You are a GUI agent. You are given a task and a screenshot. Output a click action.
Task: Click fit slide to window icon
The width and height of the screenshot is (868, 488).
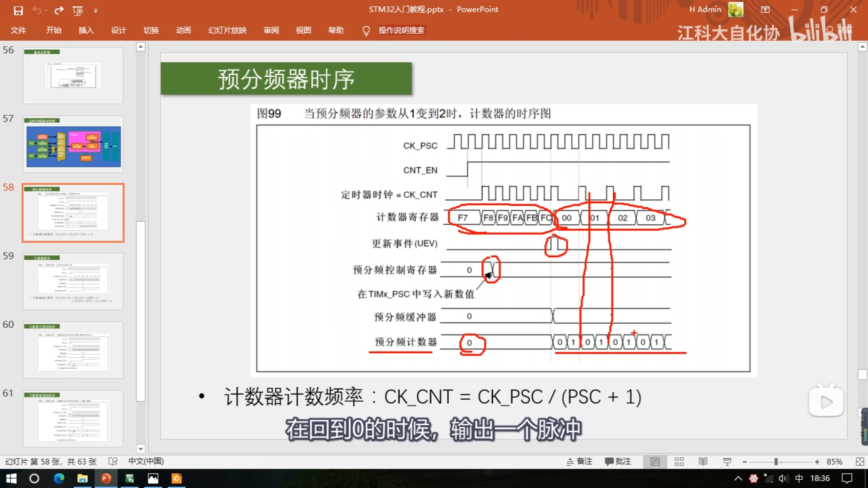[x=860, y=462]
